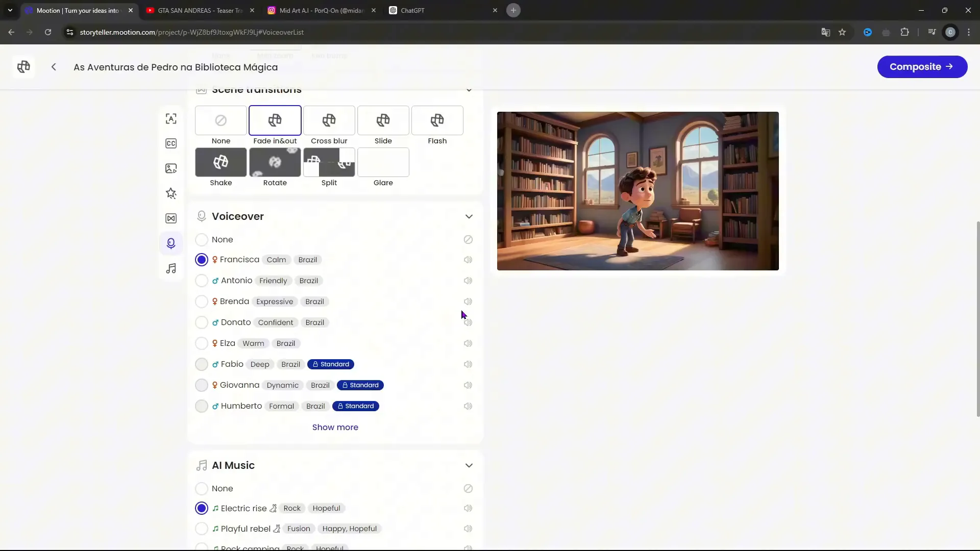Open the tab search dropdown arrow
Screen dimensions: 980x551
[x=10, y=10]
